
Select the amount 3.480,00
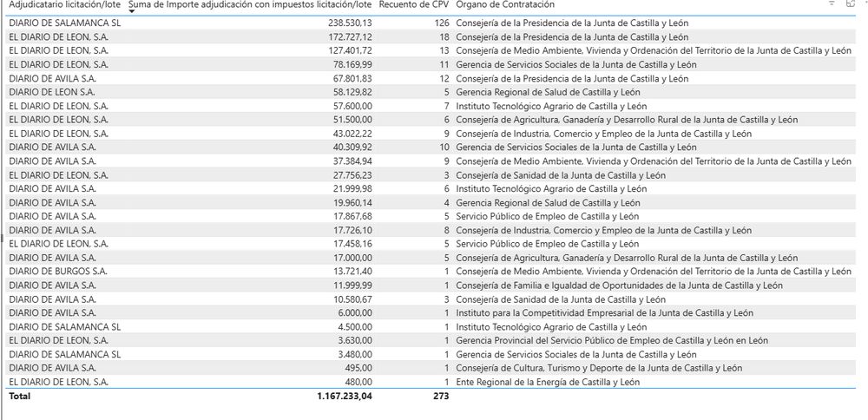pyautogui.click(x=355, y=354)
